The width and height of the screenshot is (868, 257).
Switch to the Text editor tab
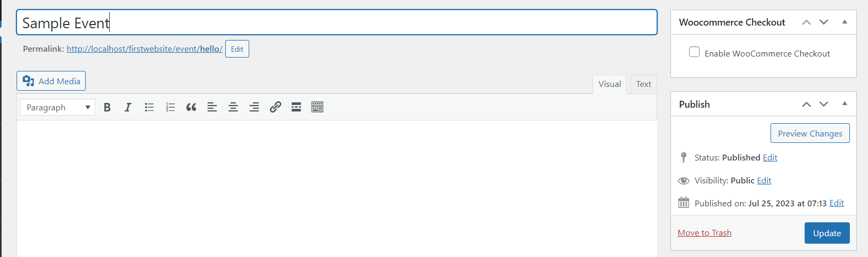(x=643, y=84)
